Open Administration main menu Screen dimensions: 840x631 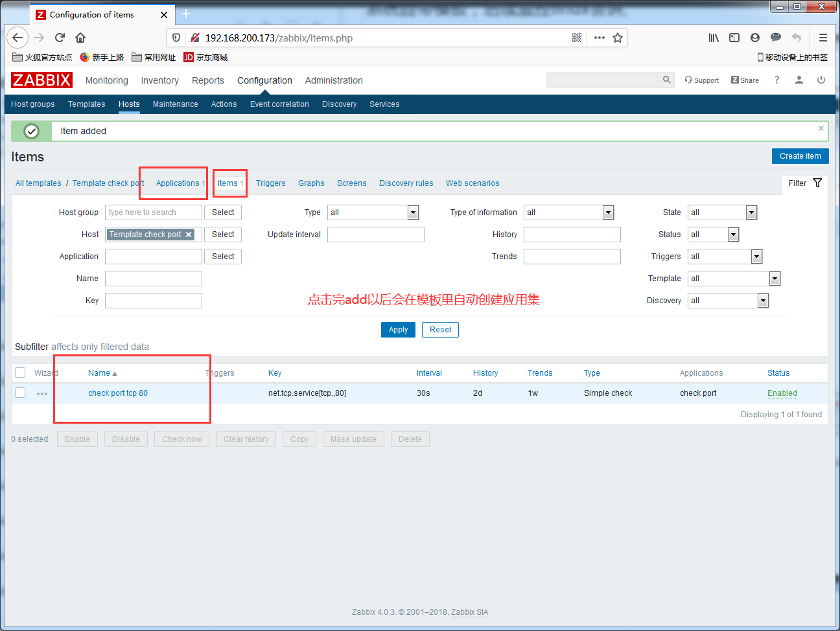point(334,80)
